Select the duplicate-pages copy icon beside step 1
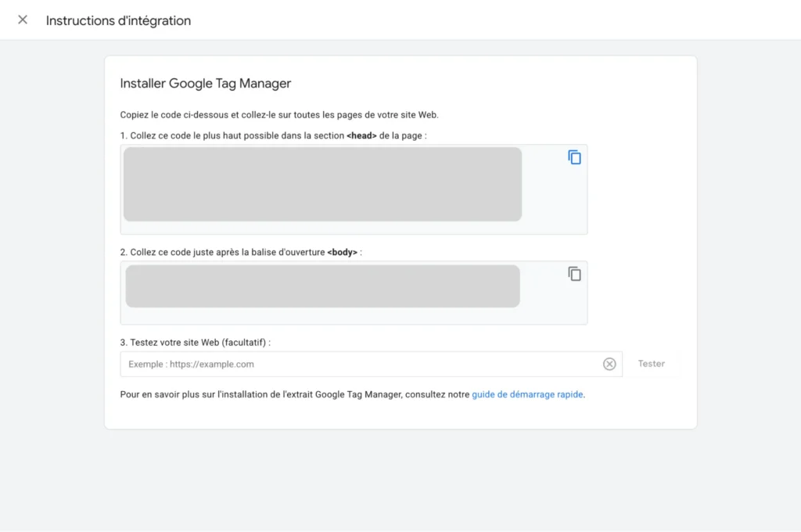 (x=575, y=156)
